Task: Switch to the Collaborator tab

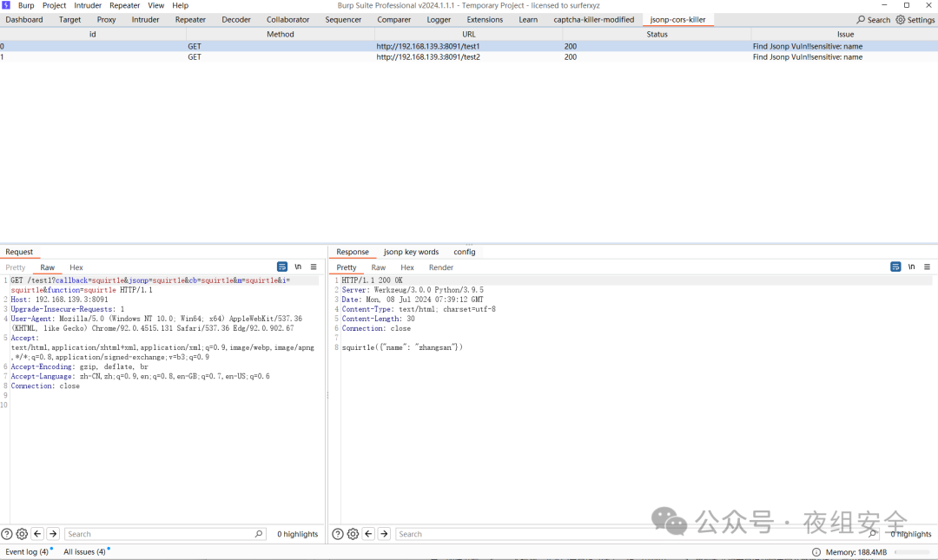Action: pos(287,20)
